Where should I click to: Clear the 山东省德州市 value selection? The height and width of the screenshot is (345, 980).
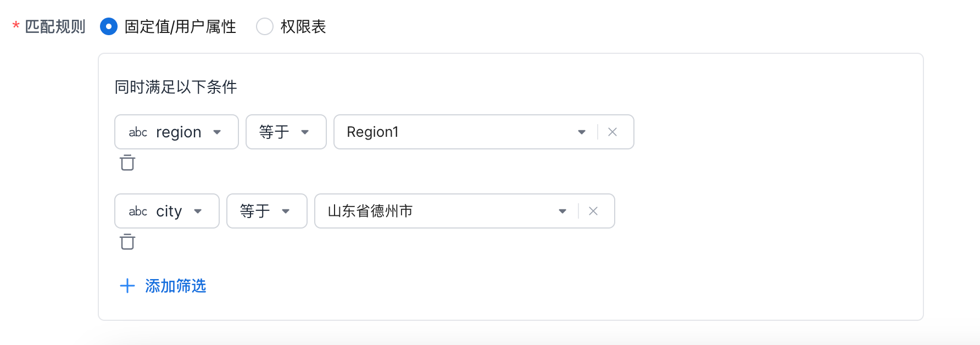[593, 211]
